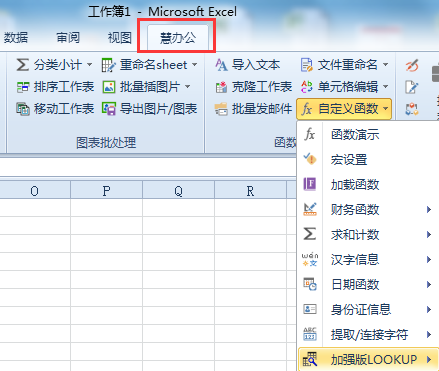Choose 加载函数 from the menu
This screenshot has height=371, width=439.
pyautogui.click(x=355, y=184)
